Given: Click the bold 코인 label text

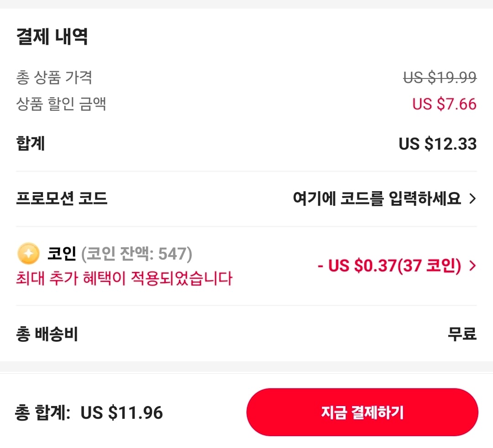Looking at the screenshot, I should pos(62,254).
